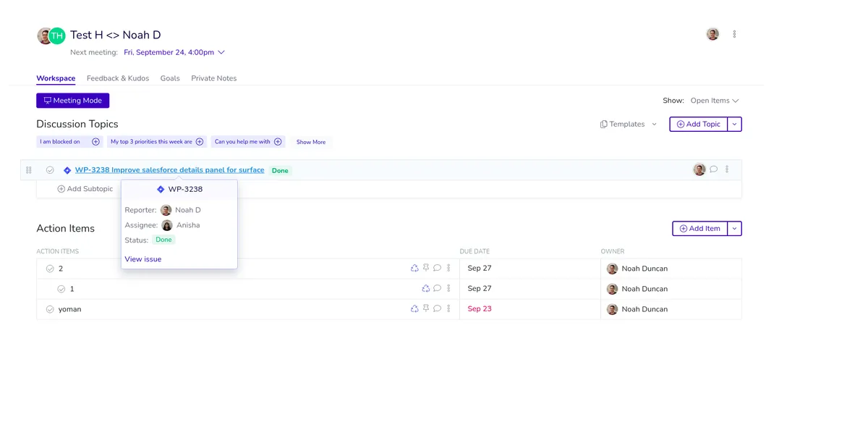The image size is (868, 425).
Task: Click the Sep 27 due date of item 2
Action: (480, 268)
